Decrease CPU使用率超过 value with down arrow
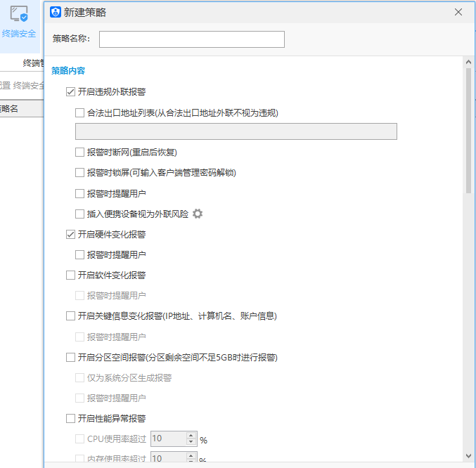The width and height of the screenshot is (476, 468). tap(191, 442)
